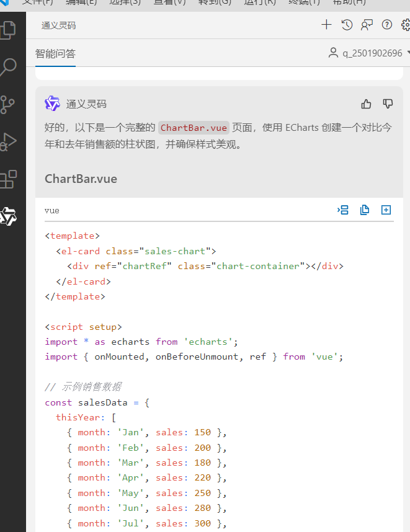This screenshot has width=410, height=532.
Task: Open the 文件(F) menu
Action: pos(37,2)
